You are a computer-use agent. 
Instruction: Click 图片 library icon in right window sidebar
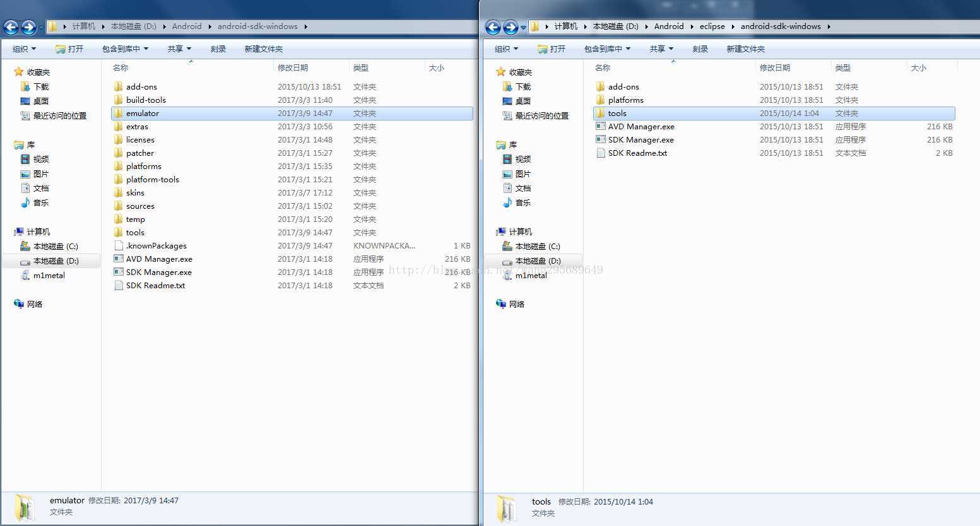point(507,174)
